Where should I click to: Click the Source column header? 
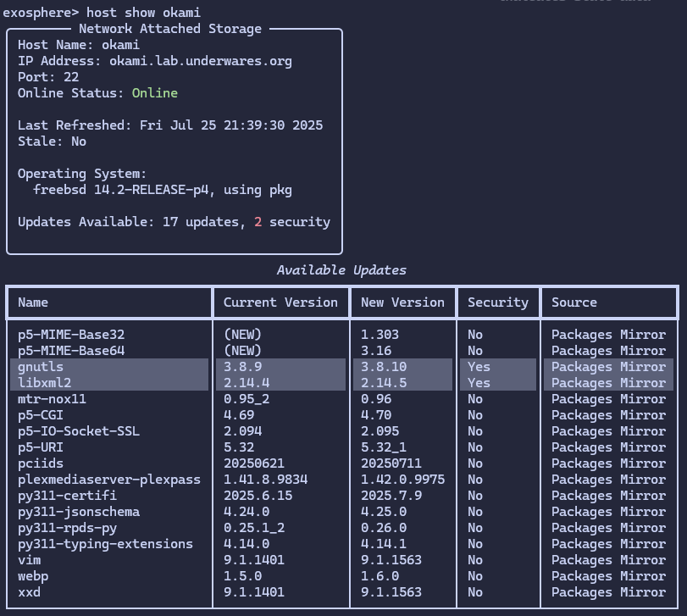[x=574, y=302]
